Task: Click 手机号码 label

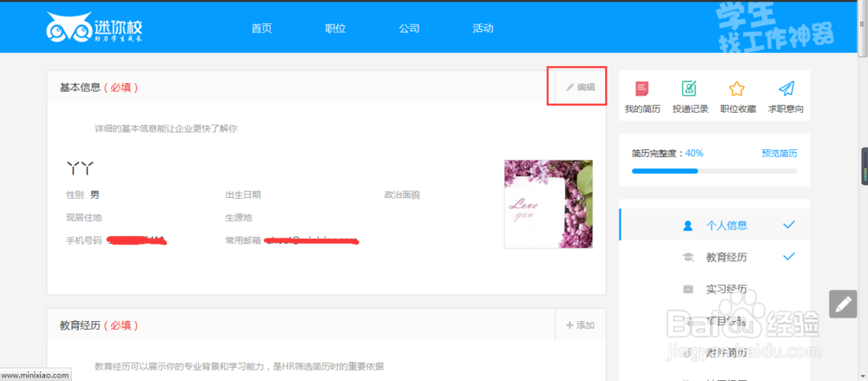Action: [84, 240]
